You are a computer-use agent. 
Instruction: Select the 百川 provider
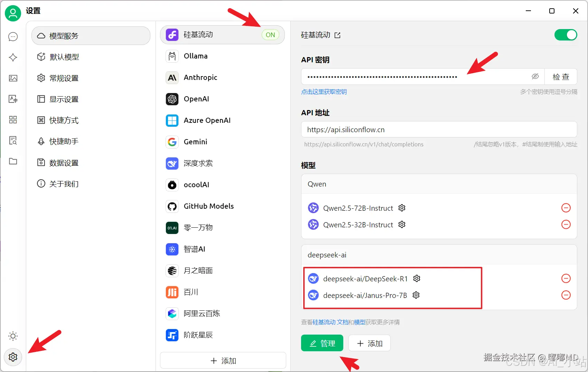[222, 292]
